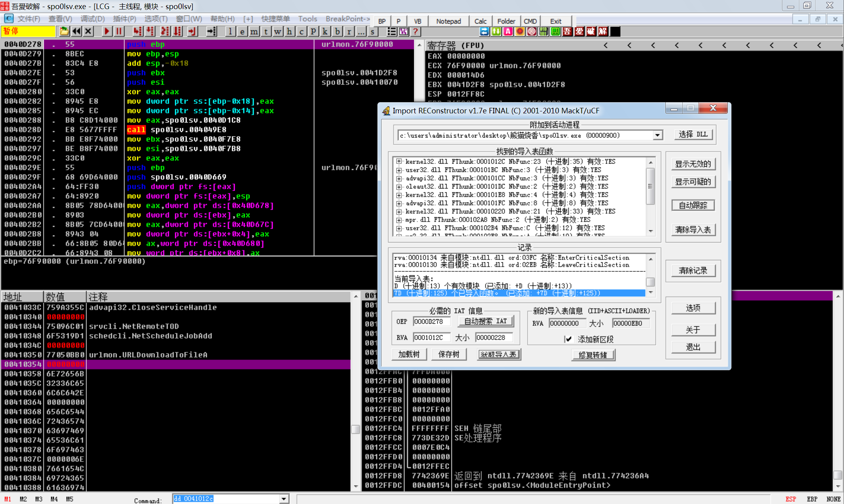Screen dimensions: 844x504
Task: Expand the oleaut32.dll import tree node
Action: click(399, 186)
